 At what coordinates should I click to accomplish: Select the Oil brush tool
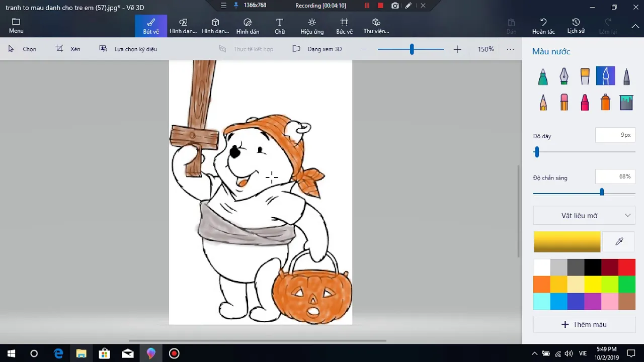pos(585,76)
